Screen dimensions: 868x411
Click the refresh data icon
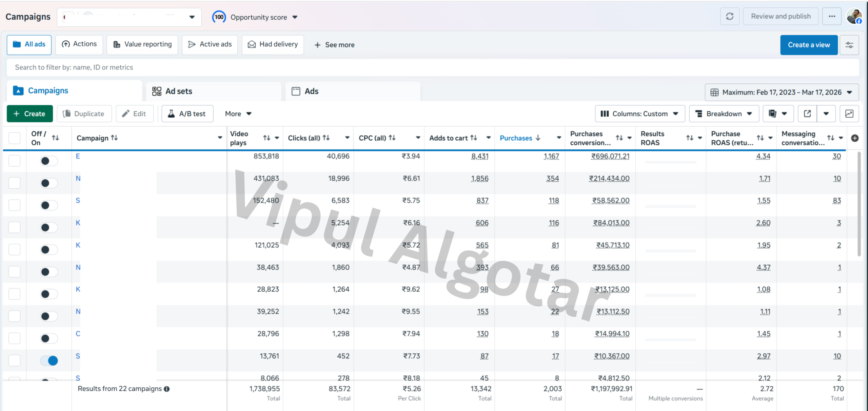730,16
